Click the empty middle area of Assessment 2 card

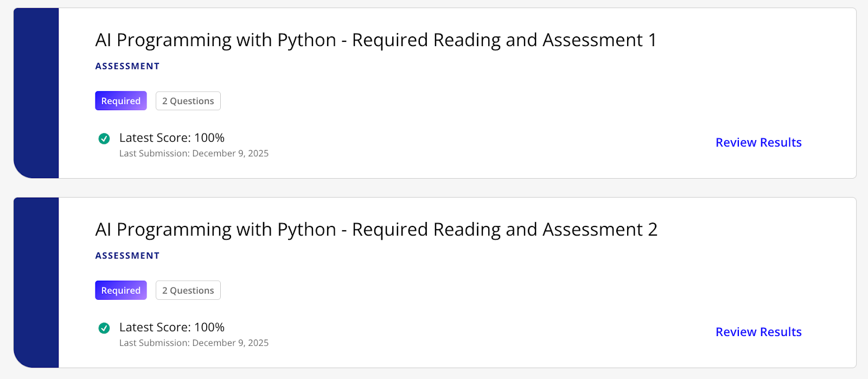click(461, 299)
